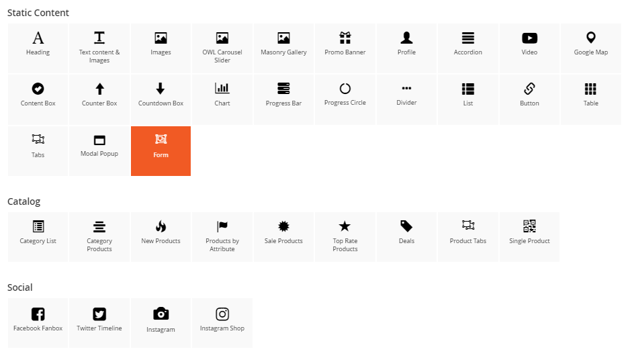Select the Table element
This screenshot has width=634, height=364.
coord(591,99)
